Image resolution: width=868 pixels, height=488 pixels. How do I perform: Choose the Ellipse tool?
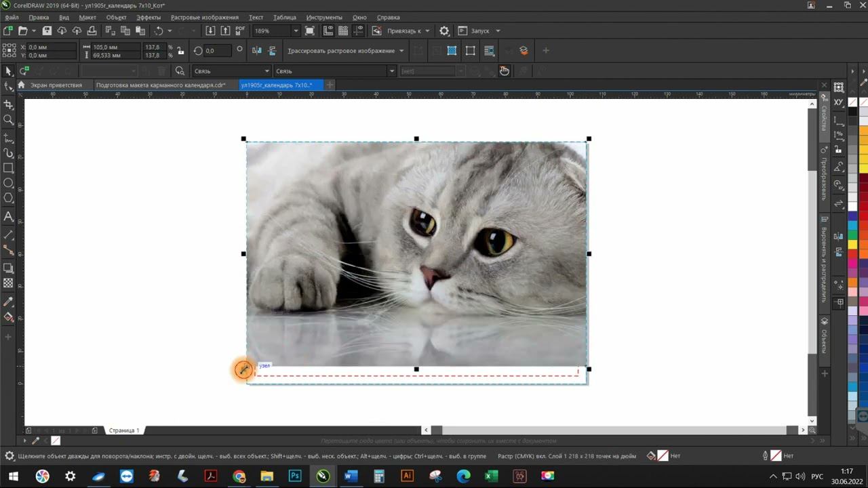click(9, 184)
